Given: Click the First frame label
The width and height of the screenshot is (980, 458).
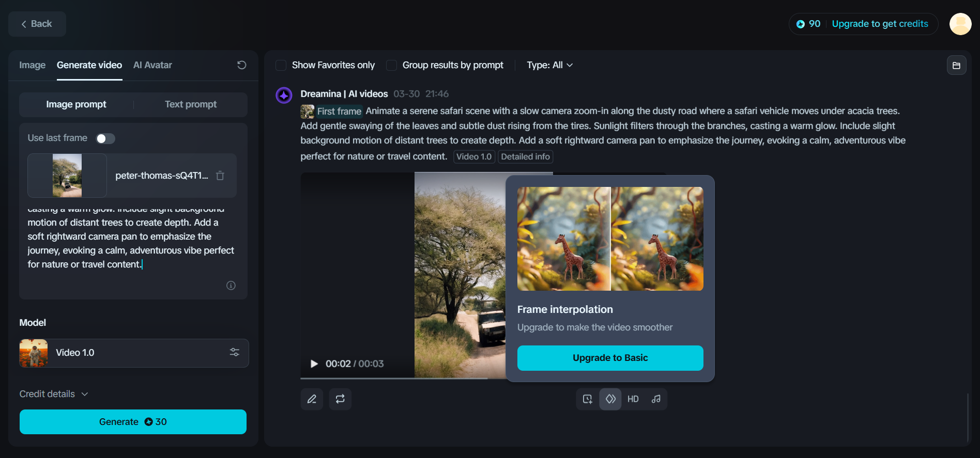Looking at the screenshot, I should [x=339, y=112].
